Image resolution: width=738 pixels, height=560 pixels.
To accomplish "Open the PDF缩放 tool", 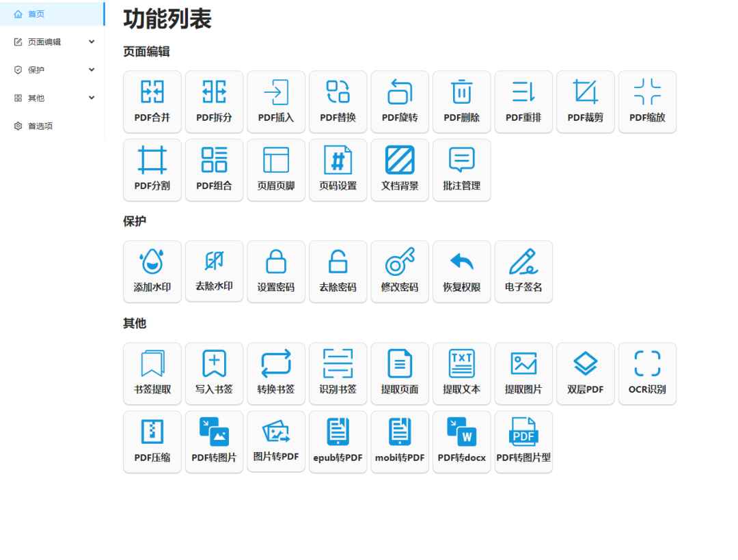I will click(x=647, y=102).
